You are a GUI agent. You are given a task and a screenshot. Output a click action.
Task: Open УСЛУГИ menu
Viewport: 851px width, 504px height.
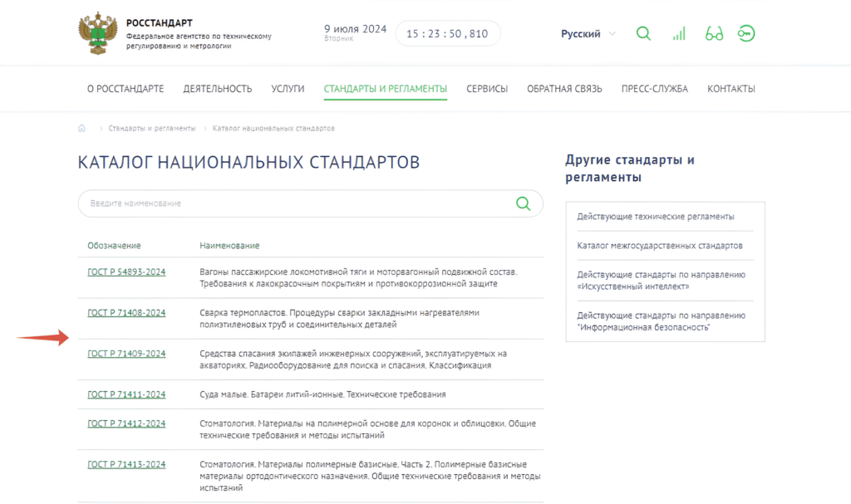click(288, 89)
